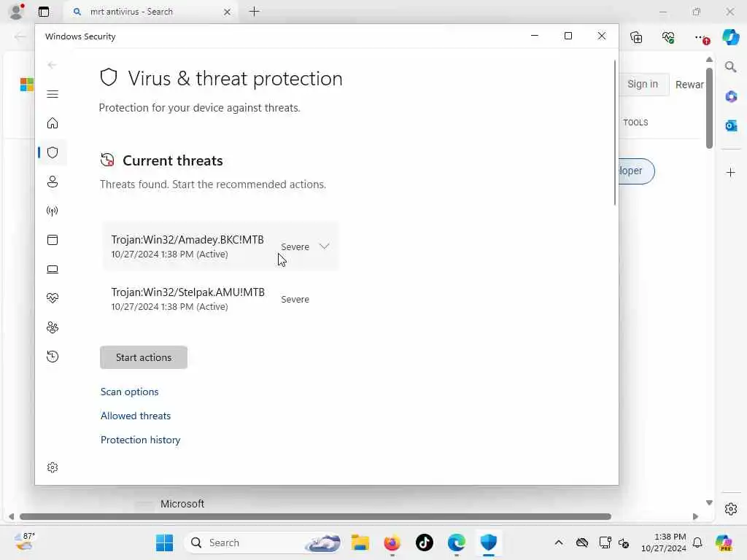Go to Home in Windows Security sidebar

coord(53,123)
